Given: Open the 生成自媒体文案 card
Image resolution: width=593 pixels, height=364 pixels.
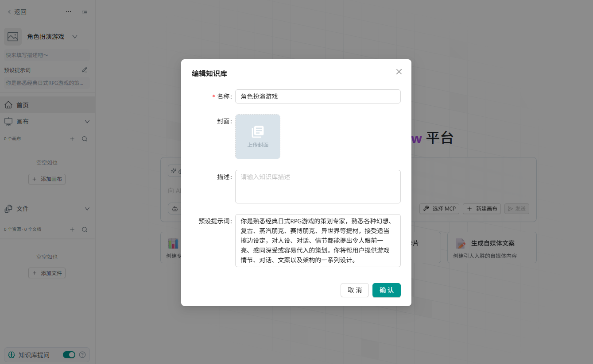Looking at the screenshot, I should point(492,248).
